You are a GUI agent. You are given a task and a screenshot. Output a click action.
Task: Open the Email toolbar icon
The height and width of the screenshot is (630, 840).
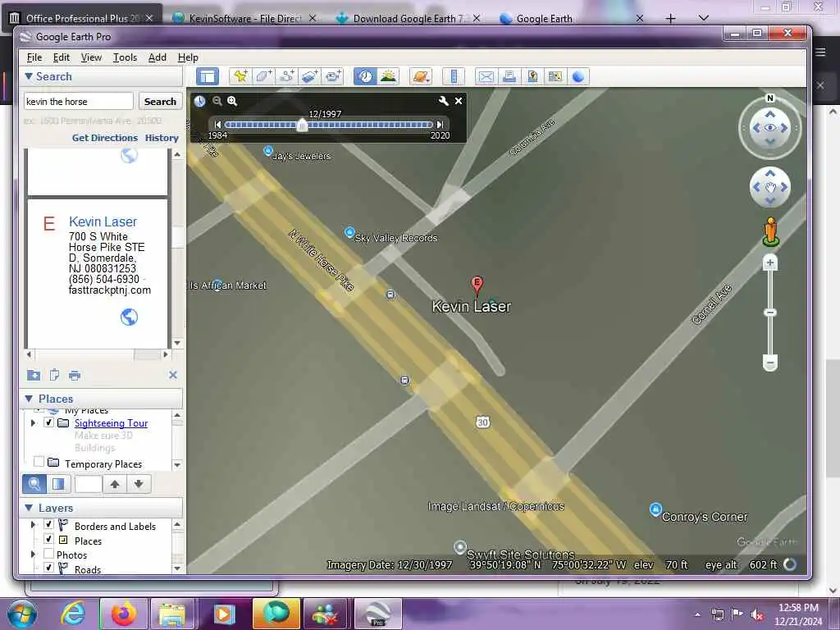pyautogui.click(x=486, y=76)
